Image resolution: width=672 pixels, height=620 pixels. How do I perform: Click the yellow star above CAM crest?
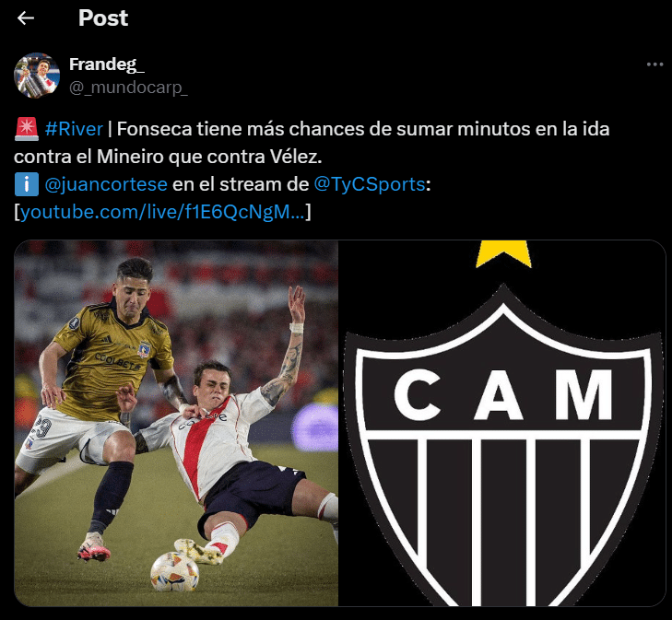(503, 253)
